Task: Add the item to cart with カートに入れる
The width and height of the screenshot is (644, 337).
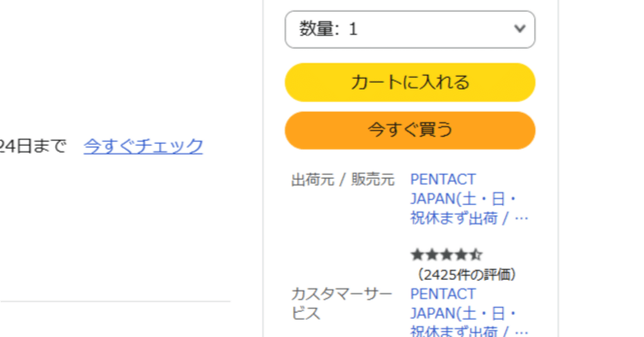Action: pos(409,82)
